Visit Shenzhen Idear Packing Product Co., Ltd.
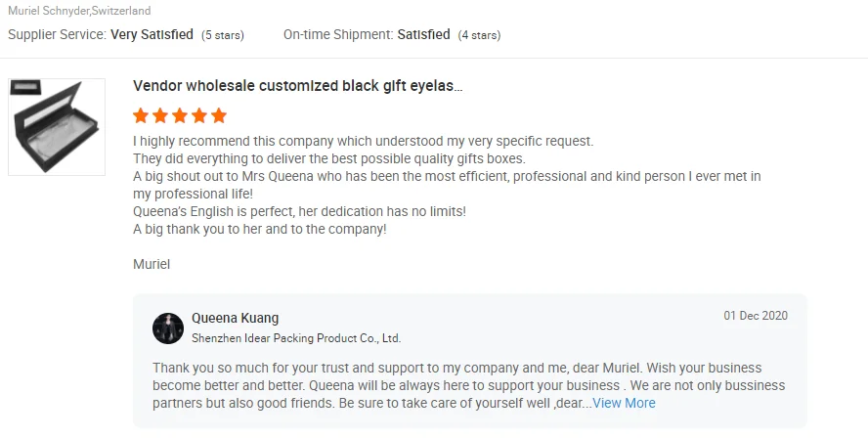Screen dimensions: 868x438 [x=296, y=338]
